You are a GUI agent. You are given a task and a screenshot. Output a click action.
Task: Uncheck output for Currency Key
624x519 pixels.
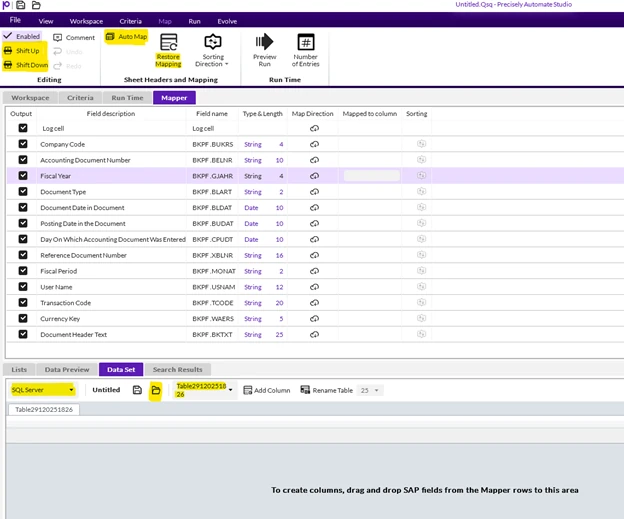[23, 318]
